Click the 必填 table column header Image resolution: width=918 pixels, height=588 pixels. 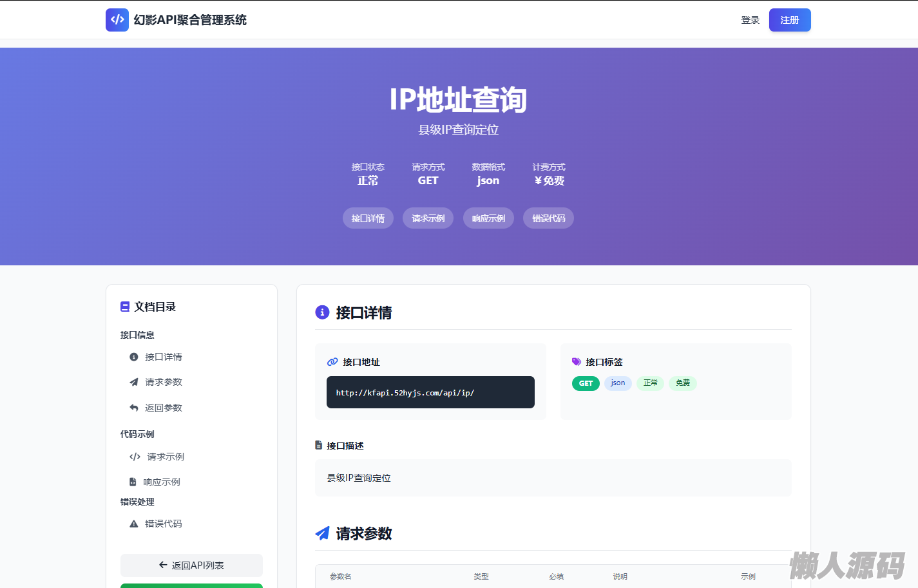coord(557,576)
